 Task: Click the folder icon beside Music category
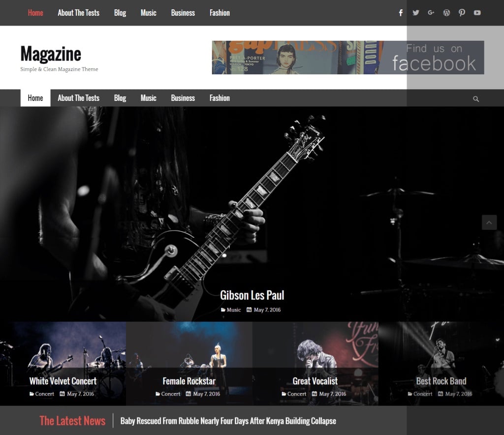(x=222, y=310)
